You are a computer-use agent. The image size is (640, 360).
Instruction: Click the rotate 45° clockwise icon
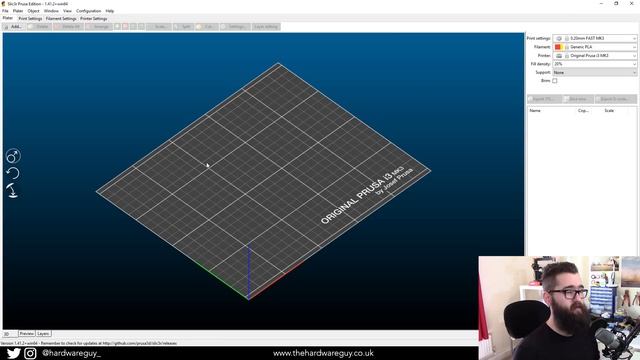(x=141, y=27)
